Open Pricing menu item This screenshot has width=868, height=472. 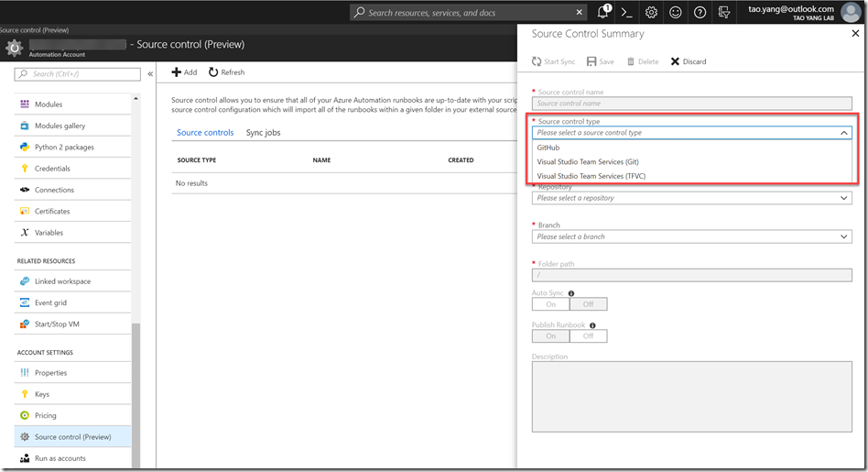click(72, 415)
